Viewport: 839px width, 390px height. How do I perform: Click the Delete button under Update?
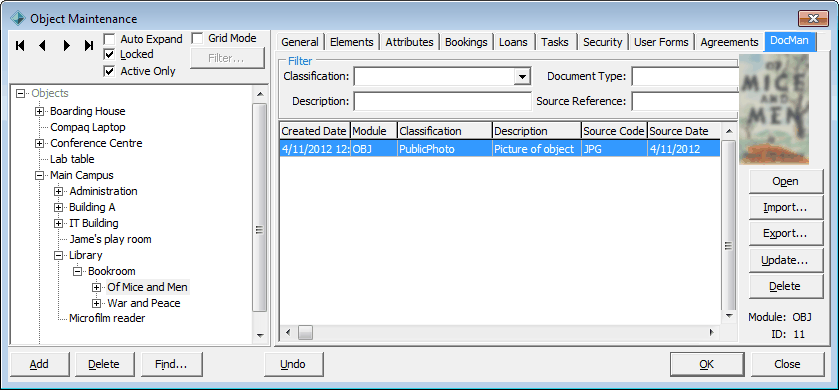coord(785,287)
